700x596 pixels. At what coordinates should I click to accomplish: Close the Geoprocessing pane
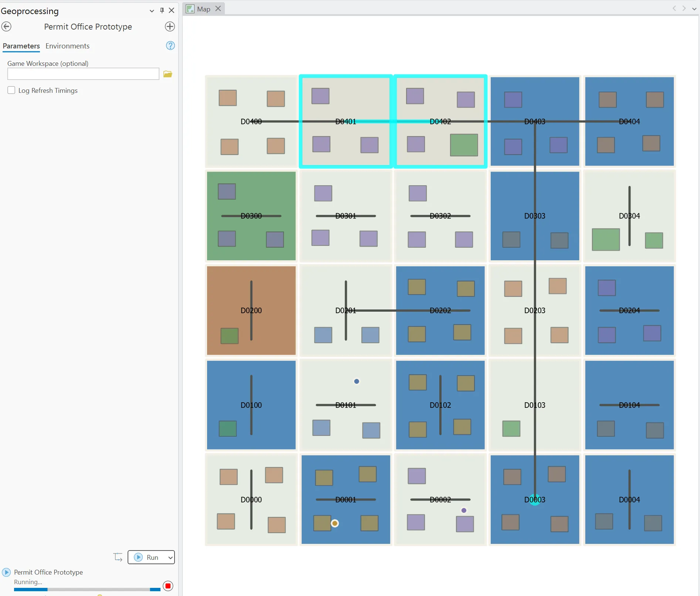click(172, 10)
